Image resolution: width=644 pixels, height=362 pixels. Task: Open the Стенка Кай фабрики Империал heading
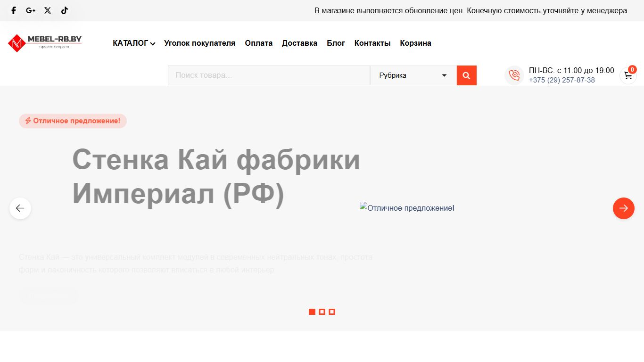216,177
